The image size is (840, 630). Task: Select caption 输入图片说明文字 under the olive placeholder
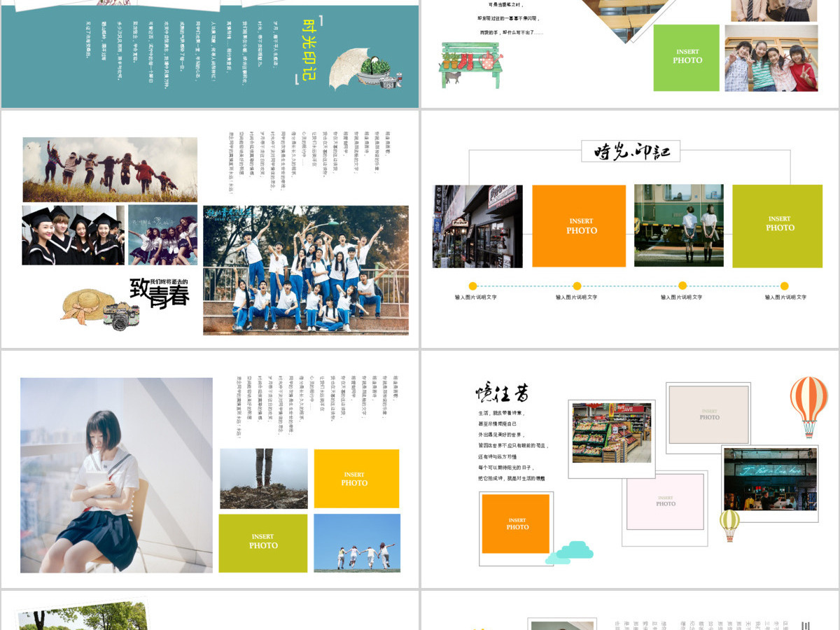pyautogui.click(x=785, y=297)
